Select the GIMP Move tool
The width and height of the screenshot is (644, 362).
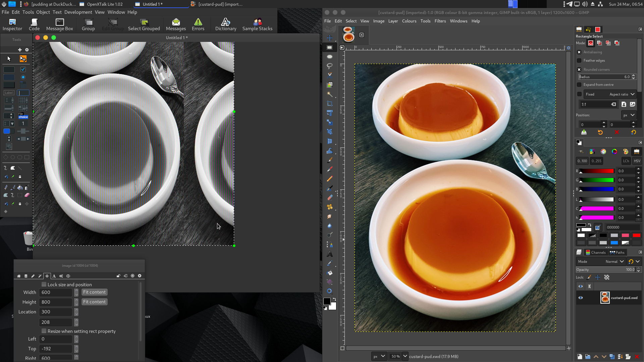330,38
